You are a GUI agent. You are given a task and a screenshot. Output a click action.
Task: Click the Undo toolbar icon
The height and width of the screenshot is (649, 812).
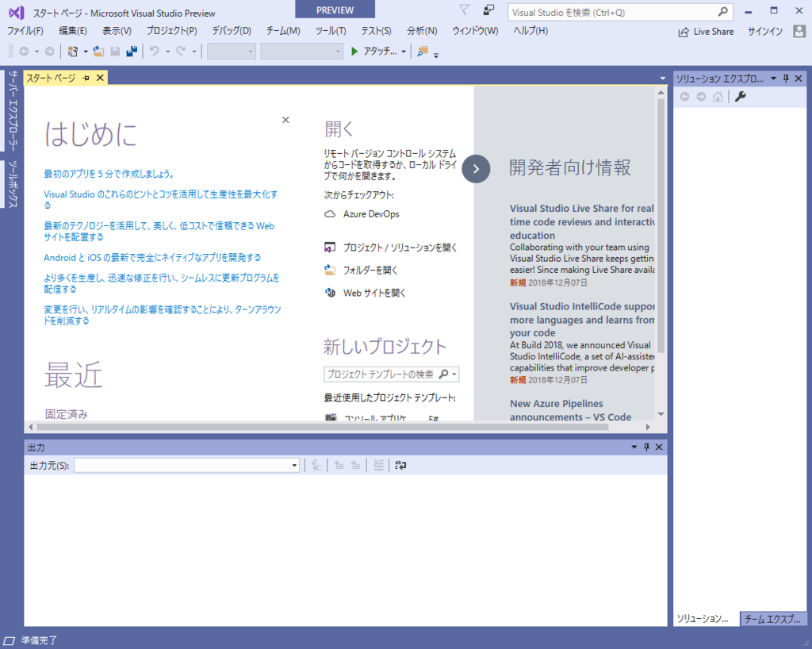(x=155, y=52)
